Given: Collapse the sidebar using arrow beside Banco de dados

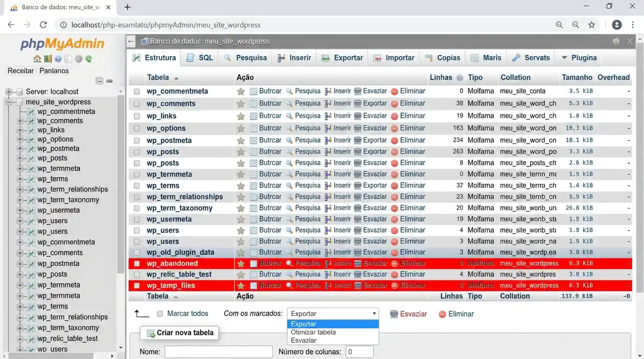Looking at the screenshot, I should (131, 41).
